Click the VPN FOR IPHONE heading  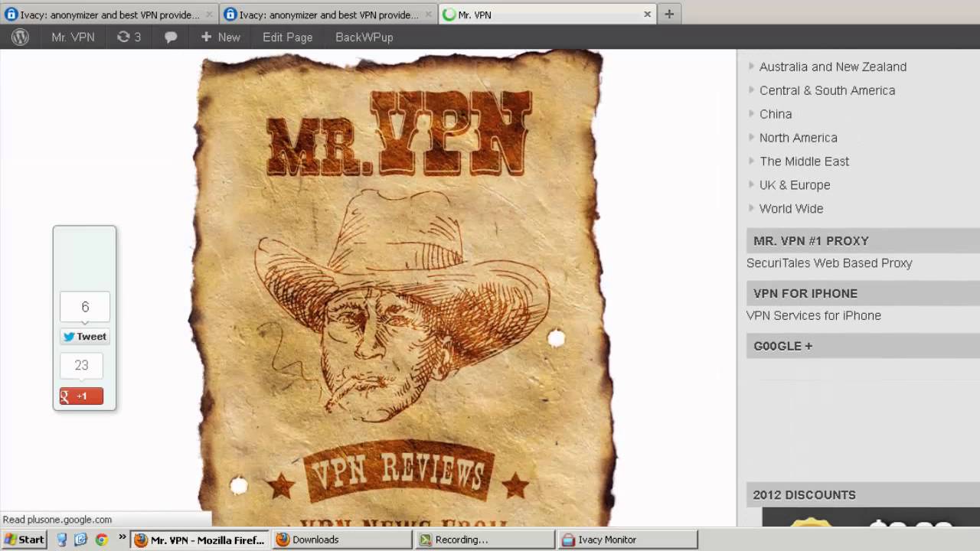805,294
